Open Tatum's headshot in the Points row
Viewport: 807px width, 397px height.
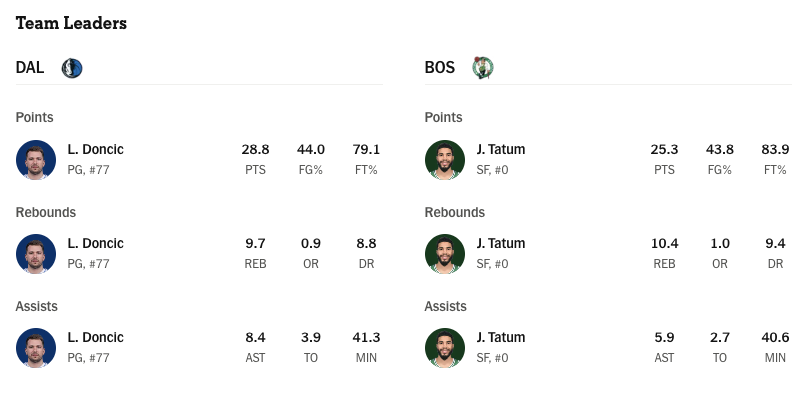(x=445, y=160)
